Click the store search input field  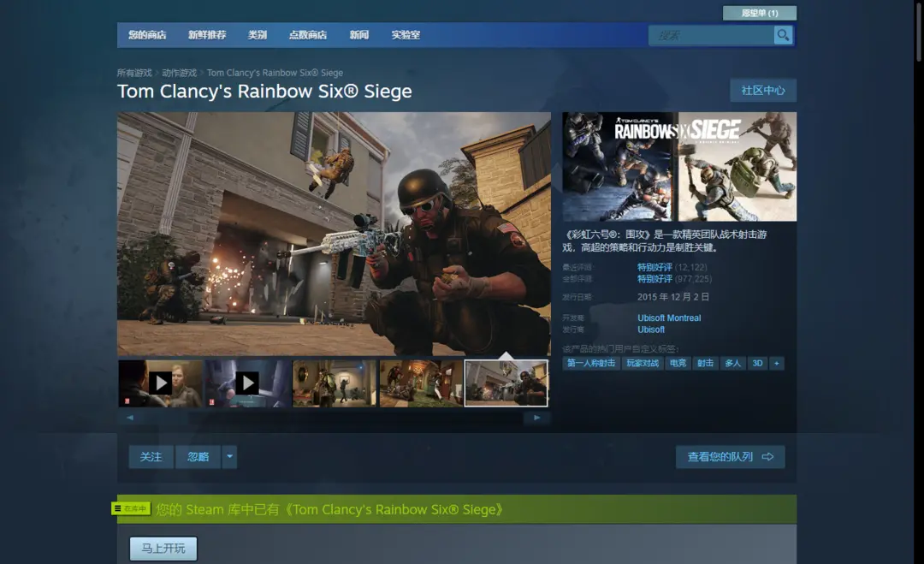pos(712,35)
